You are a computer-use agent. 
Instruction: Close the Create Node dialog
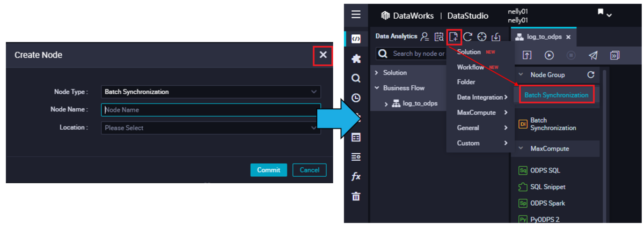click(x=323, y=55)
